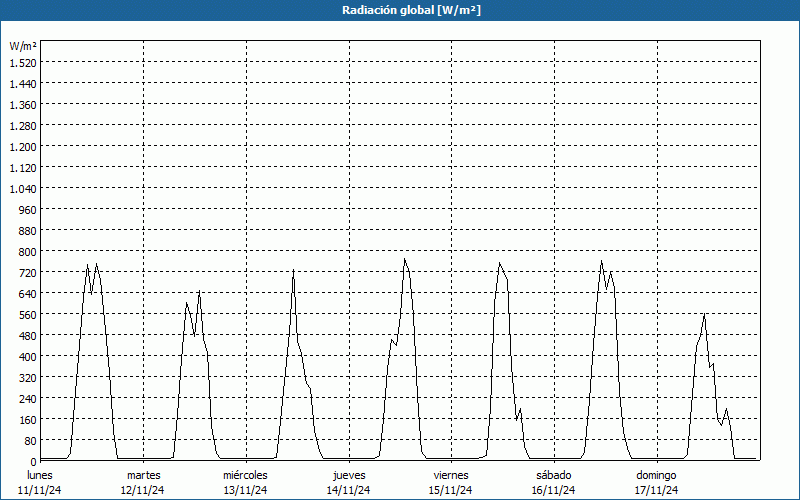Click the 'Radiación global [W/m²]' chart title

pos(411,10)
